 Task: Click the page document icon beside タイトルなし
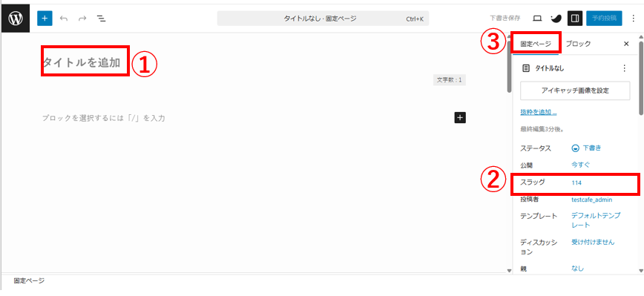click(526, 68)
